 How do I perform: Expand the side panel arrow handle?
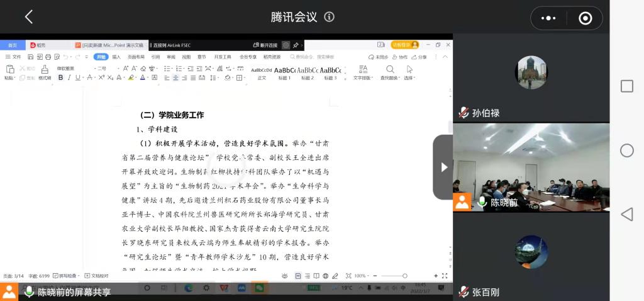[443, 167]
